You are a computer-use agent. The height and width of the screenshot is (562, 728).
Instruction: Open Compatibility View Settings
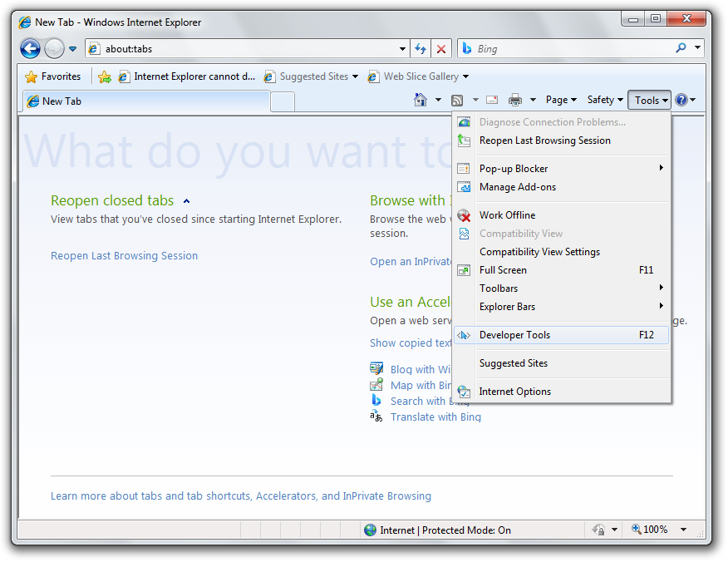pyautogui.click(x=561, y=252)
